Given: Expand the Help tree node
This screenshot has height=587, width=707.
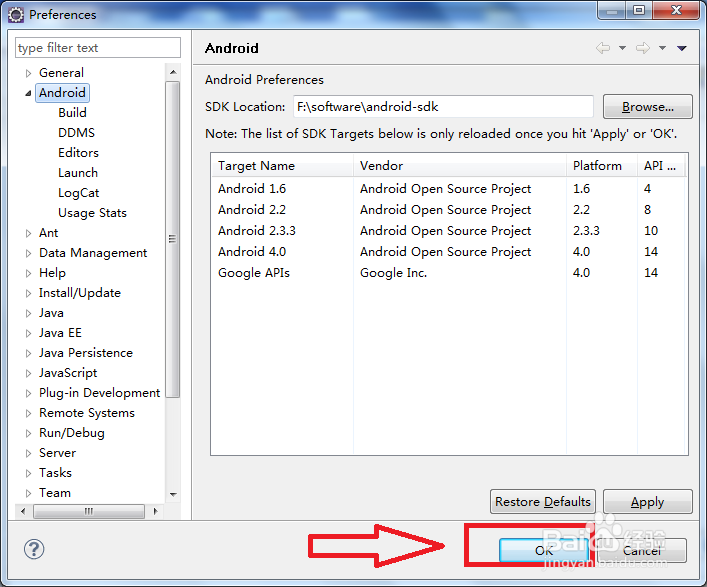Looking at the screenshot, I should (x=28, y=273).
